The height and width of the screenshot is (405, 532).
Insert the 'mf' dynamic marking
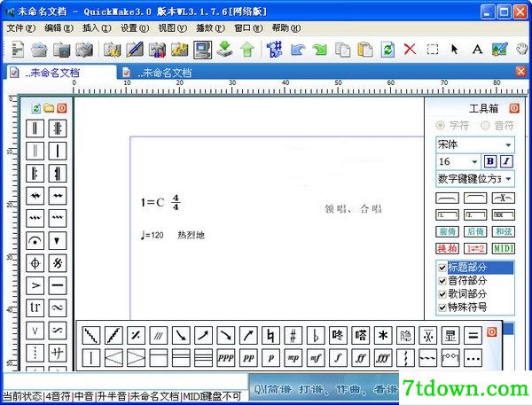click(316, 358)
